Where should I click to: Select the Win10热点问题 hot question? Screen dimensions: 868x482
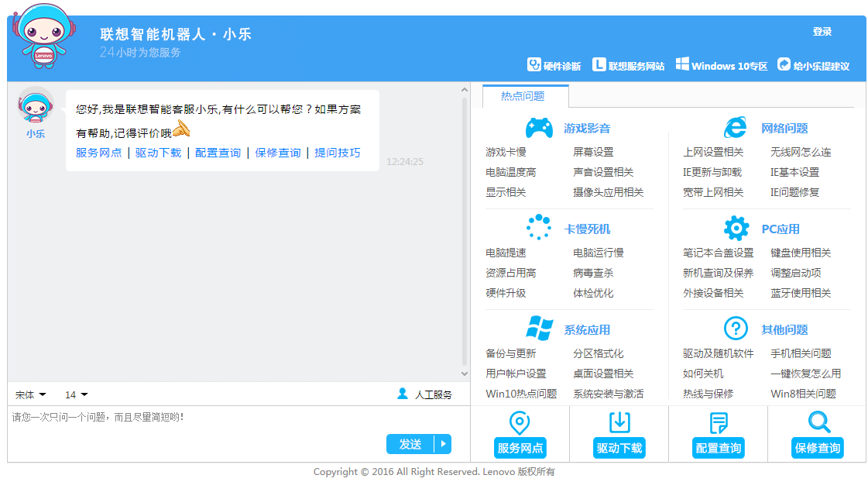(x=521, y=394)
